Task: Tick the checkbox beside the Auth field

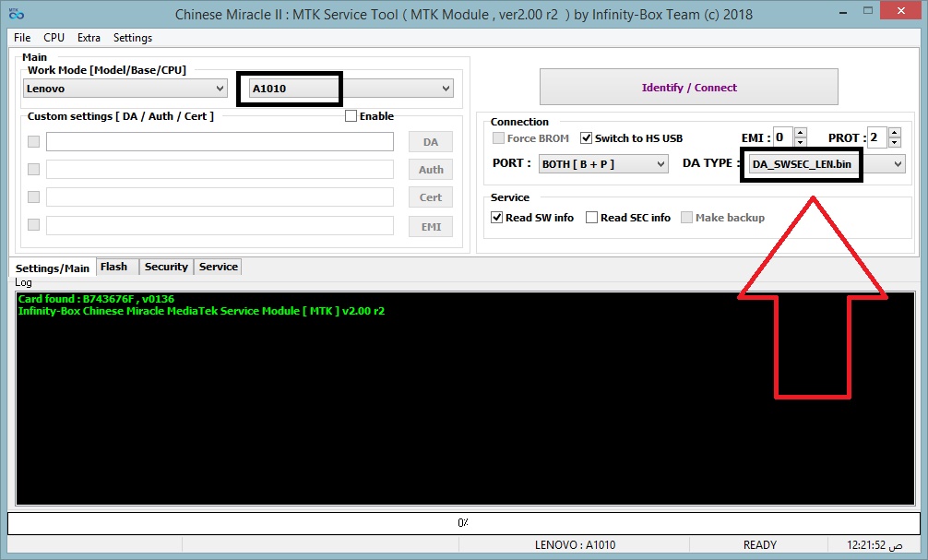Action: point(34,170)
